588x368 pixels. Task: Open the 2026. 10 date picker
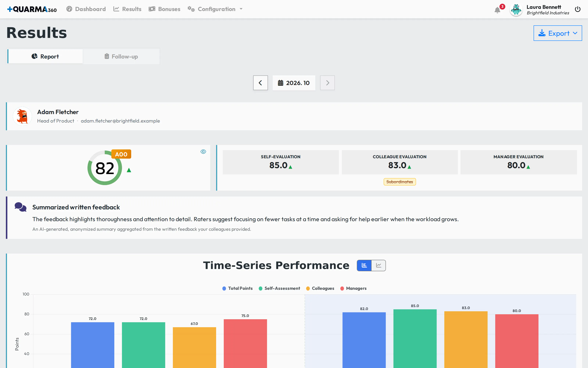tap(294, 83)
